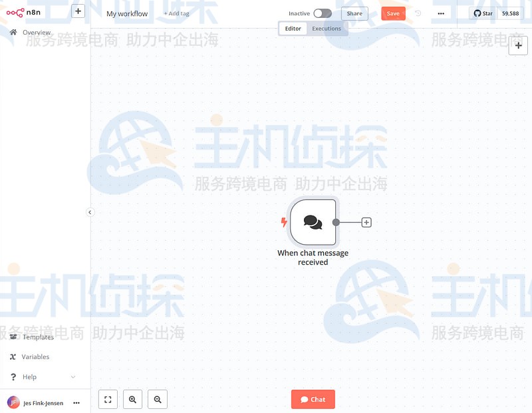
Task: Create a new workflow with the plus button
Action: (78, 11)
